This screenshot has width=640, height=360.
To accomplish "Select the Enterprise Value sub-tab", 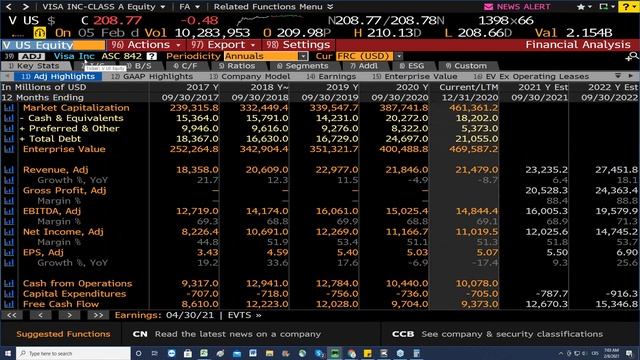I will point(415,76).
